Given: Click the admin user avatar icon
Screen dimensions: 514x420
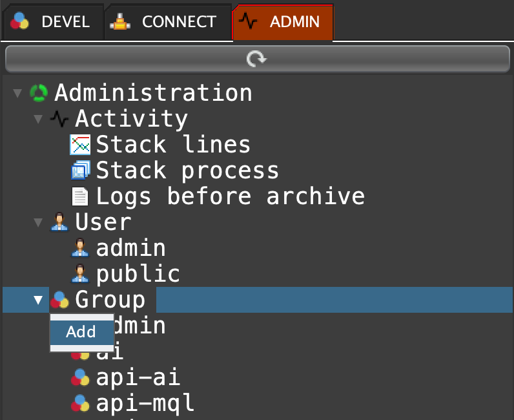Looking at the screenshot, I should click(x=80, y=248).
